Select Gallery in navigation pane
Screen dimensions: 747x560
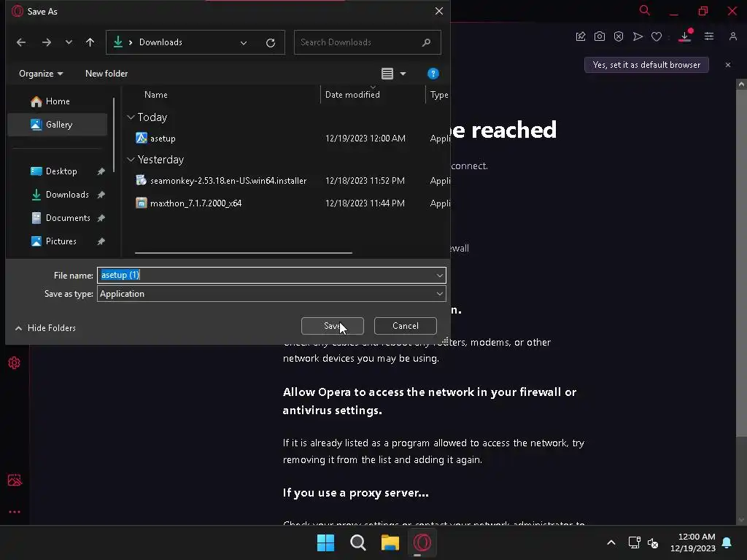pos(58,125)
